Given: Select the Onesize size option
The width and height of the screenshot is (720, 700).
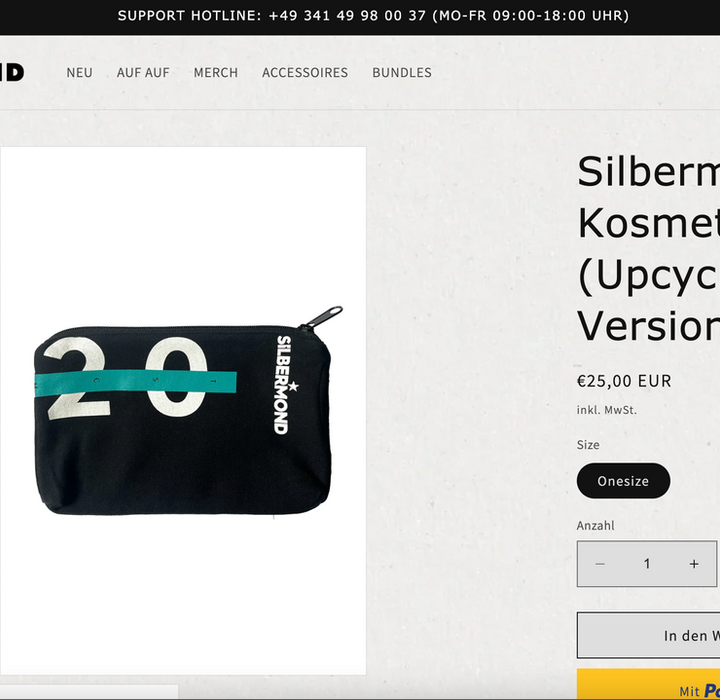Looking at the screenshot, I should (x=623, y=480).
